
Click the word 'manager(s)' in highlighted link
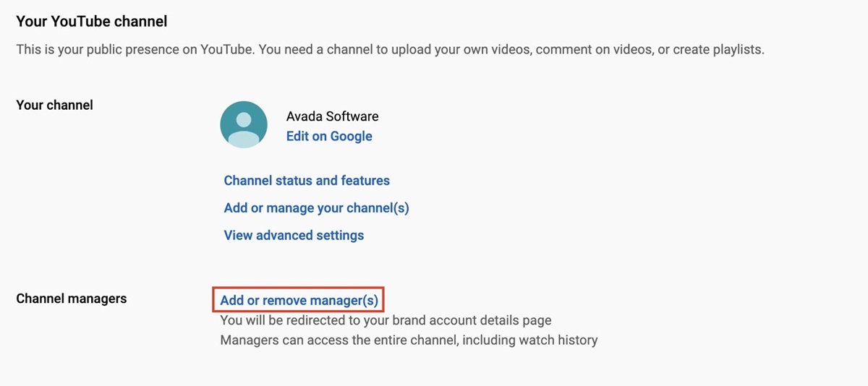344,299
